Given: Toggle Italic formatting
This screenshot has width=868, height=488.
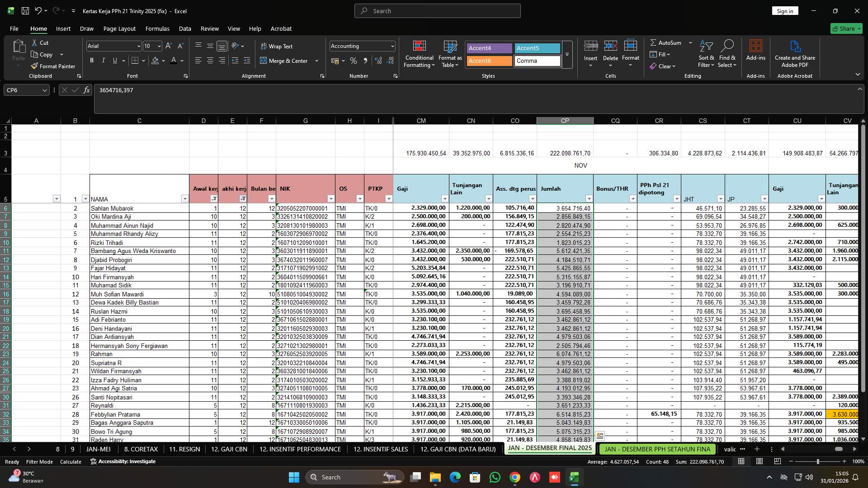Looking at the screenshot, I should click(x=103, y=60).
